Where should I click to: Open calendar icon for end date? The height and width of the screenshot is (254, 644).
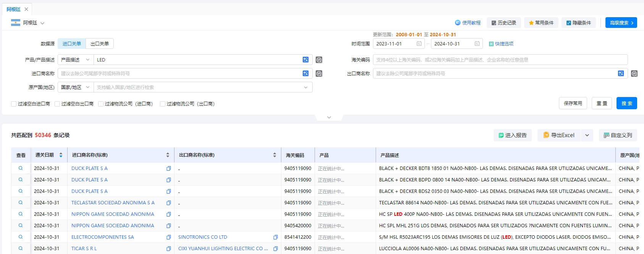tap(477, 44)
